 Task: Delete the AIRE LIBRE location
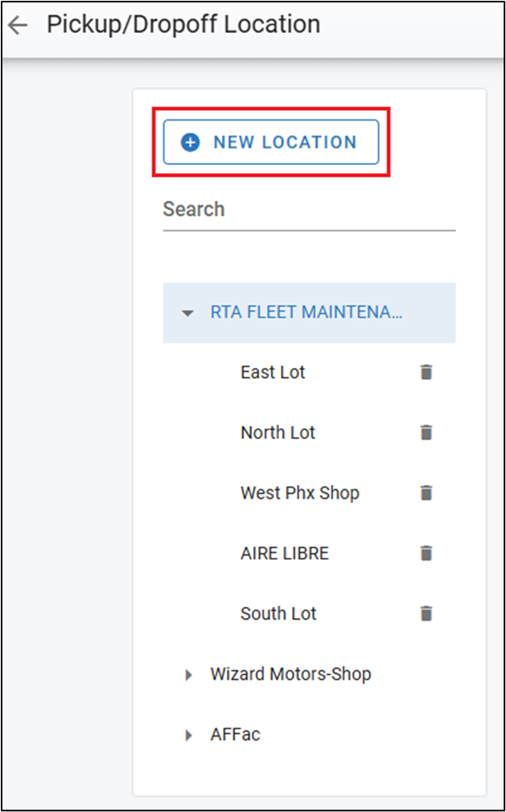(426, 554)
